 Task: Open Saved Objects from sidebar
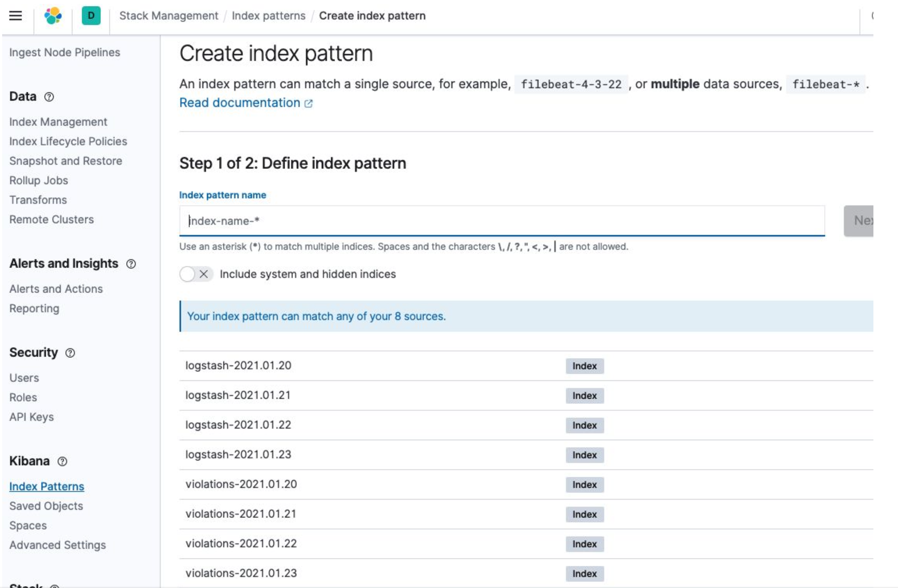pyautogui.click(x=46, y=506)
